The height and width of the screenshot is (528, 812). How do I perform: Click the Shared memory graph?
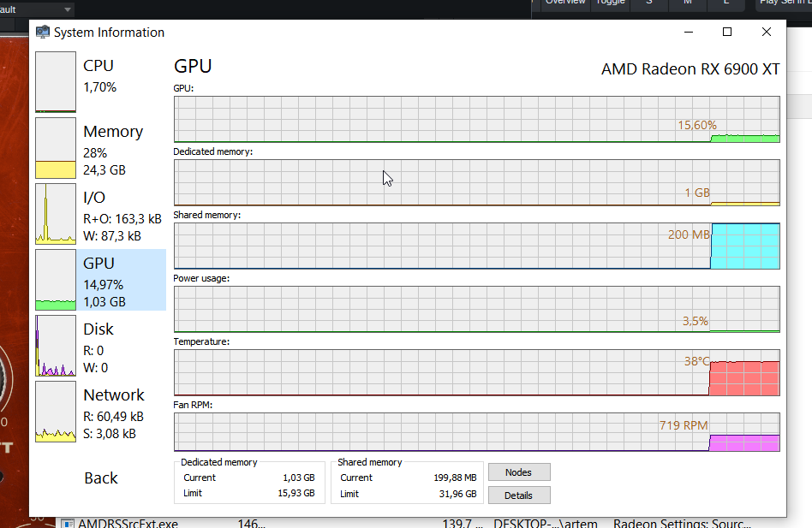pyautogui.click(x=476, y=246)
